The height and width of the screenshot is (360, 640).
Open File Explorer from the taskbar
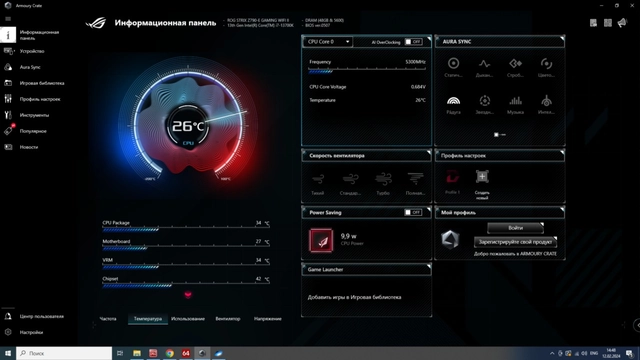pyautogui.click(x=137, y=353)
